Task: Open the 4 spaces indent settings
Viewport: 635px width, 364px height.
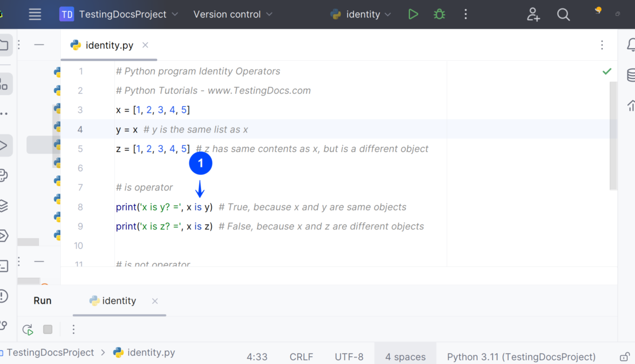Action: [405, 357]
